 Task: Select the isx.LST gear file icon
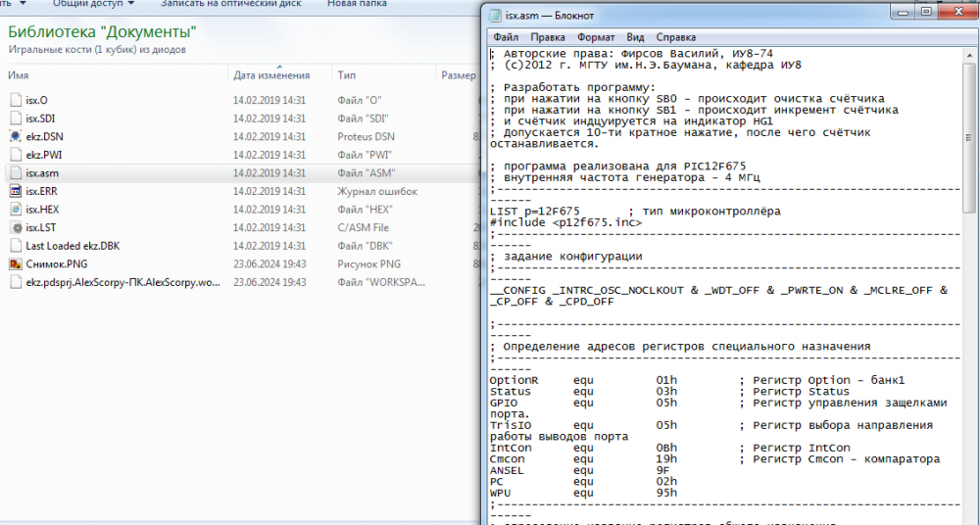pos(16,227)
